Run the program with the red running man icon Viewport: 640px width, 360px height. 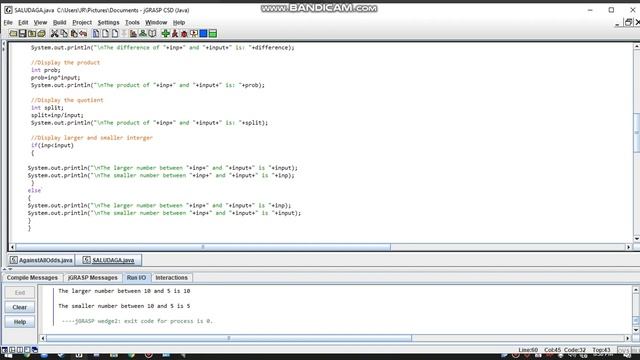[x=175, y=33]
